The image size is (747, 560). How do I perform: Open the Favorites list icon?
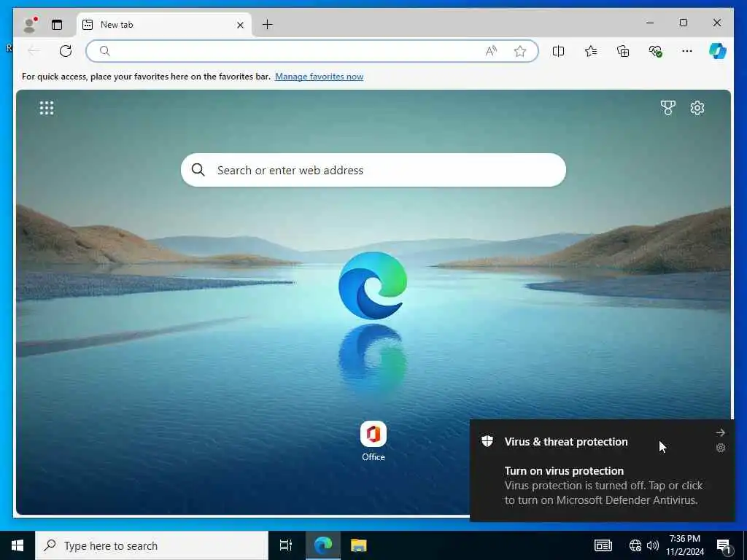[x=591, y=51]
